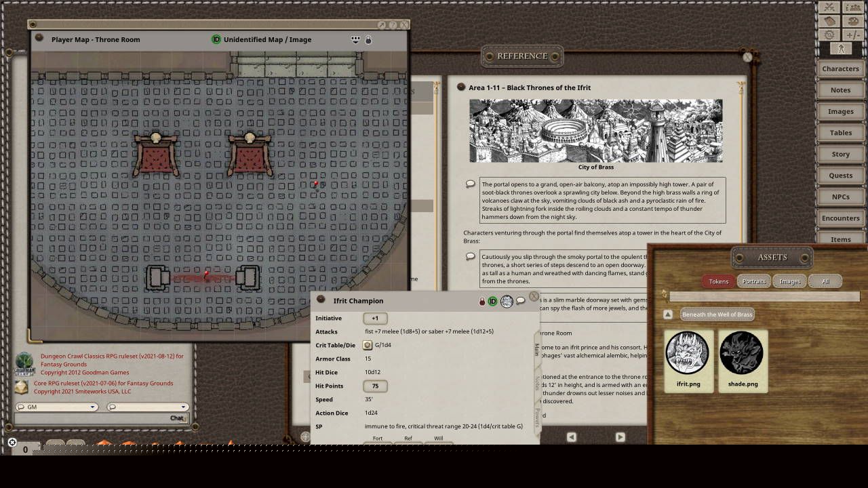
Task: Switch to Powers tab of Ifrit Champion
Action: pyautogui.click(x=537, y=418)
